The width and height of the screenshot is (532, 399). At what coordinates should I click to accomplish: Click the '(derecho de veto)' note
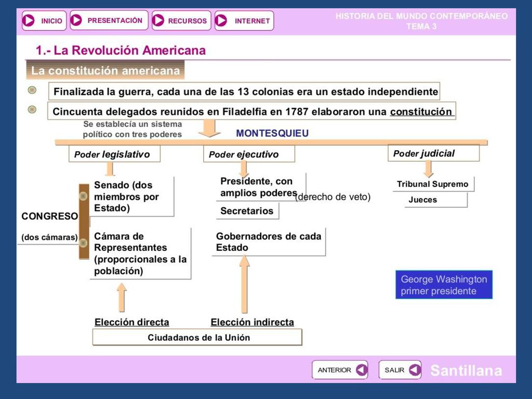pos(332,197)
